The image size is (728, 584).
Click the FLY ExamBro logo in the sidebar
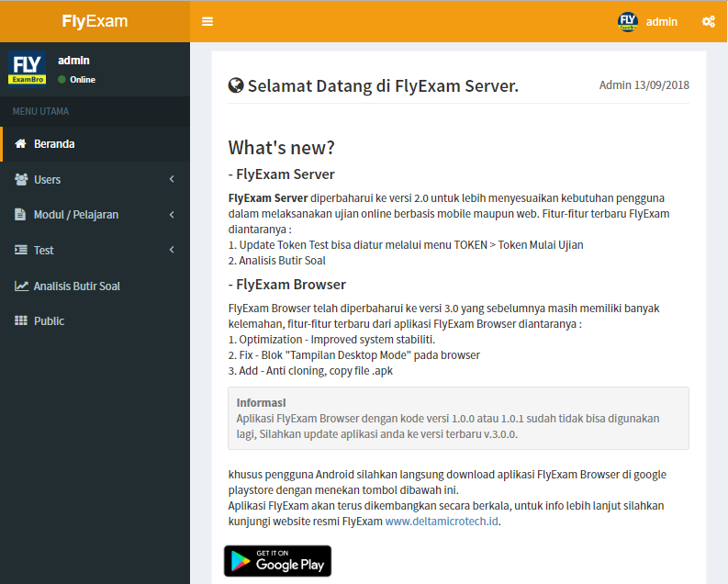28,69
